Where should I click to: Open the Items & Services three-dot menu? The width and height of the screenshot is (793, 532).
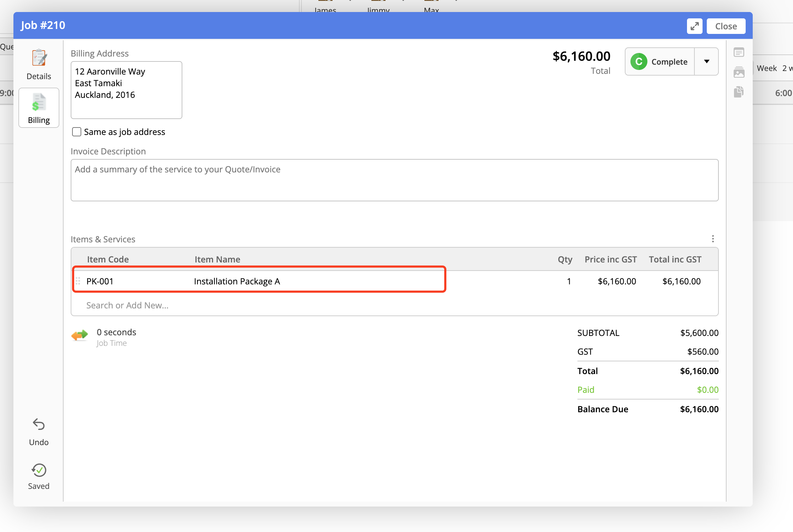(x=713, y=239)
